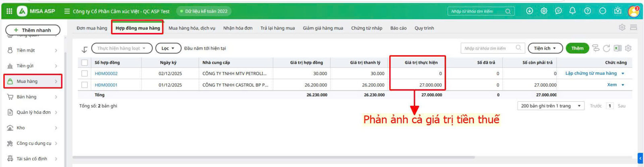
Task: Go to the Trả lại hàng mua tab
Action: [x=277, y=28]
